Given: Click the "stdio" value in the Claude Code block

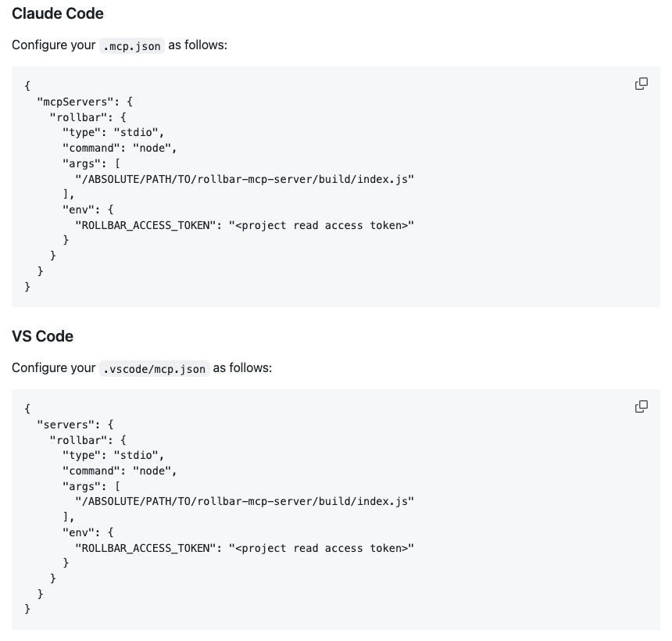Looking at the screenshot, I should 139,132.
